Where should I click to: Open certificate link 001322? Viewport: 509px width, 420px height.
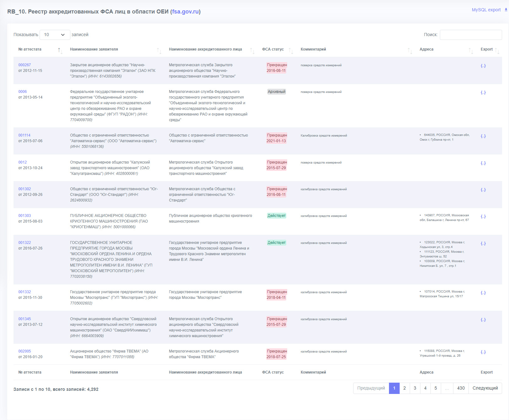(x=25, y=243)
